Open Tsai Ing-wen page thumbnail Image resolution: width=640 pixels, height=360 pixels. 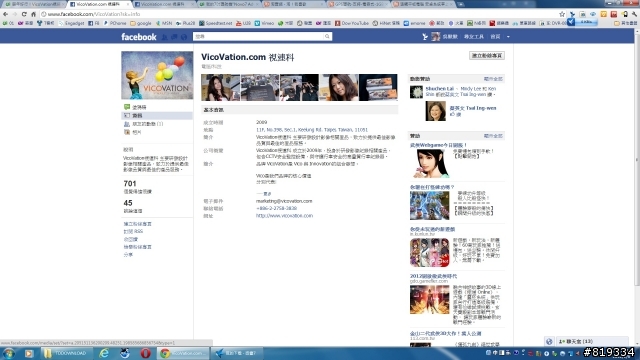436,111
